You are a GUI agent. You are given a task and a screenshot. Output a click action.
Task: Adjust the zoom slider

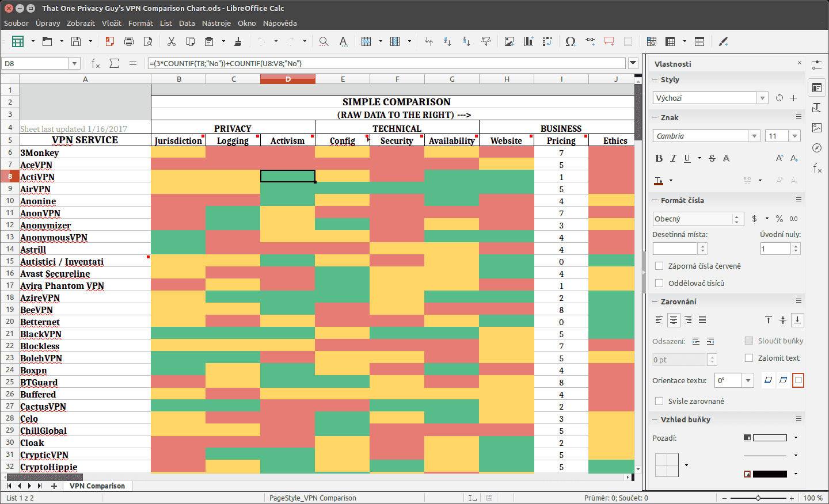pyautogui.click(x=758, y=498)
